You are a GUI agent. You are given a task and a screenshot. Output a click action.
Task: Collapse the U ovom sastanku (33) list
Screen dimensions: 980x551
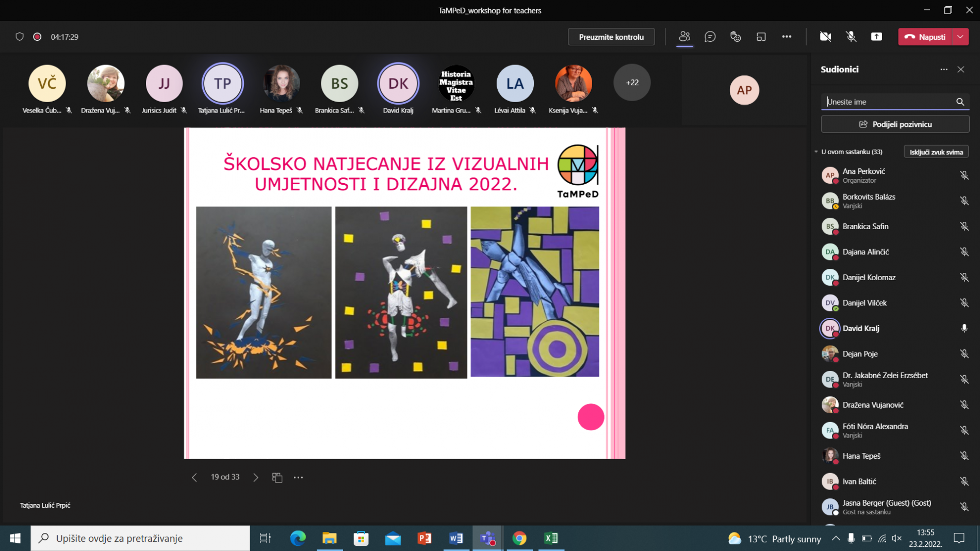tap(816, 152)
